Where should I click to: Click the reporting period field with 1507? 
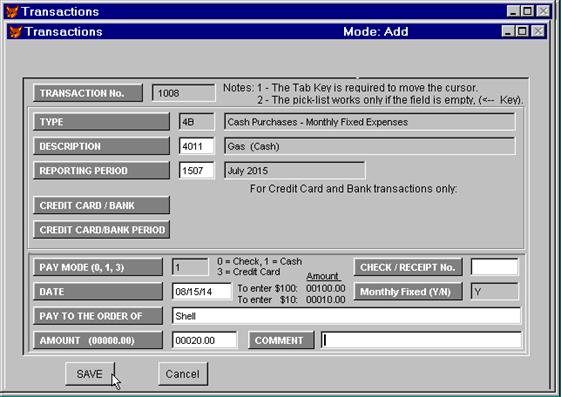[x=196, y=171]
